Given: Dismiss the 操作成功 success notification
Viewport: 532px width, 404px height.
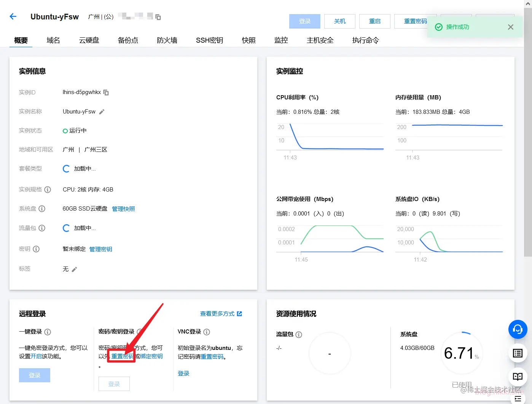Looking at the screenshot, I should [511, 27].
